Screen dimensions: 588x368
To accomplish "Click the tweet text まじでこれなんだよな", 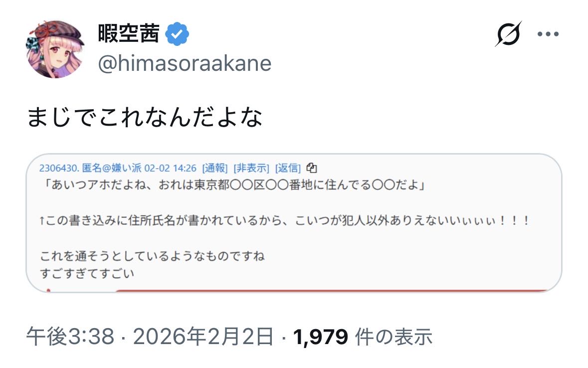I will 145,118.
